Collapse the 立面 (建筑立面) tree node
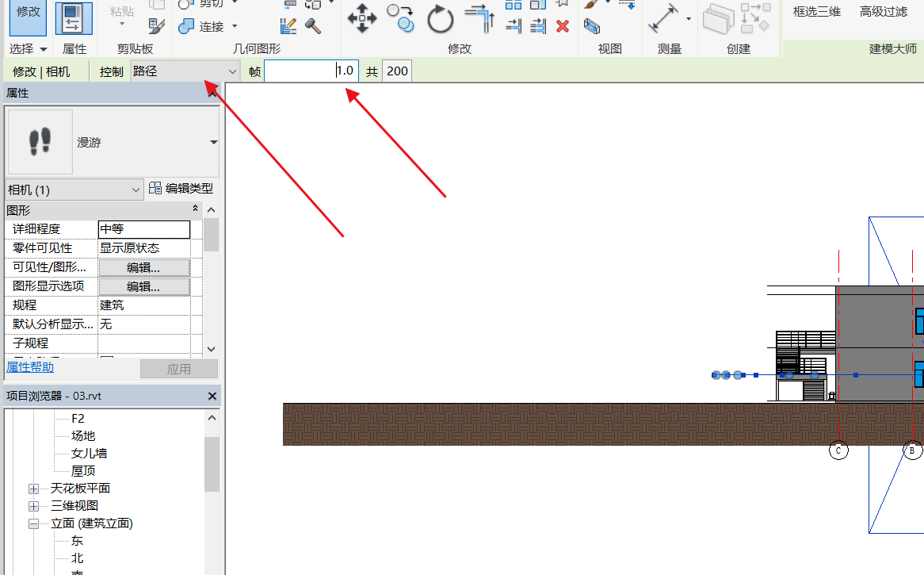 click(34, 523)
